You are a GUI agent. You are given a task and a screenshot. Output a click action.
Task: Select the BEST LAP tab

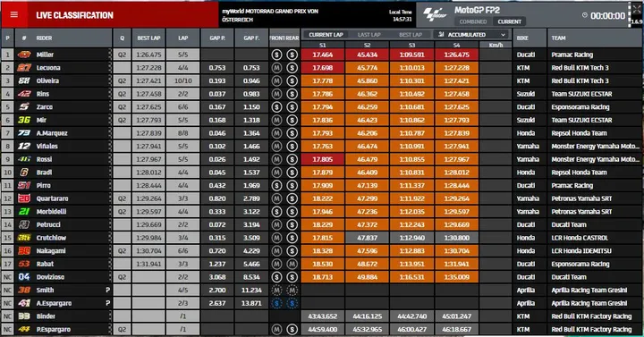point(411,35)
